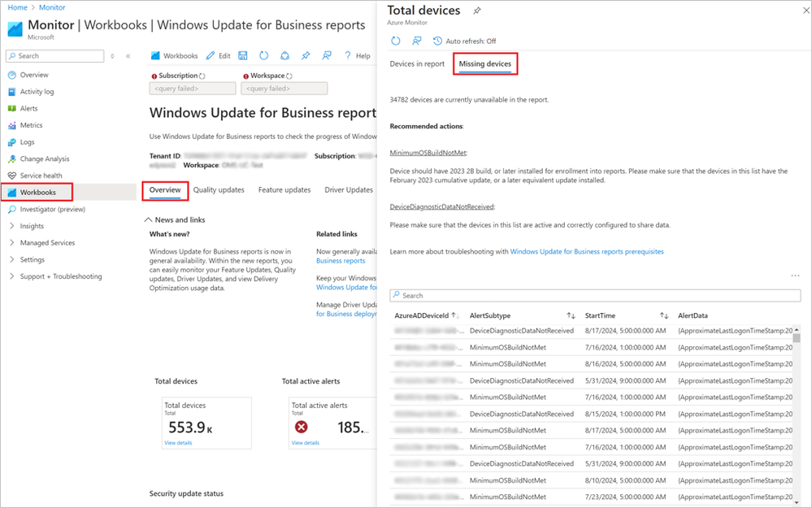Select the 8/15/2024, 1:00:00.000 PM StartTime cell
Viewport: 812px width, 508px height.
626,415
